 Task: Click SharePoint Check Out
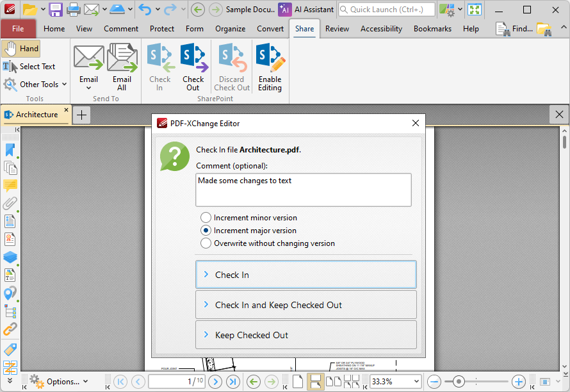click(193, 67)
